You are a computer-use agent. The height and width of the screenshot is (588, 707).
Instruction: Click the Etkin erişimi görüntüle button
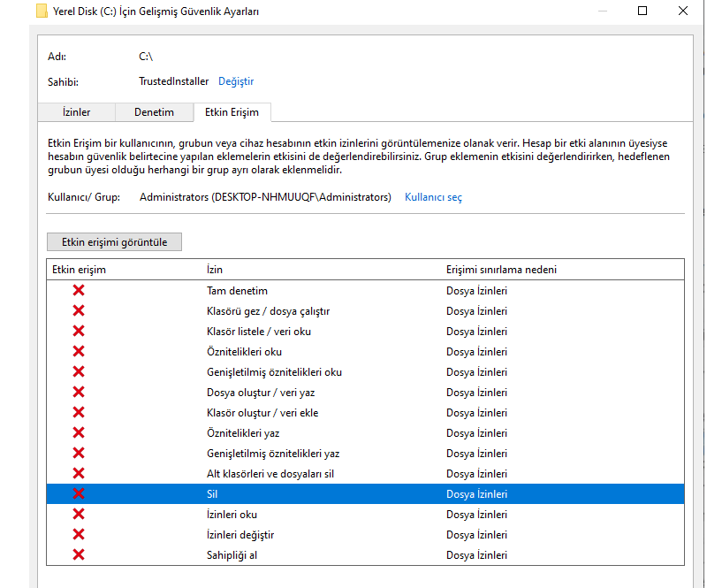(115, 242)
